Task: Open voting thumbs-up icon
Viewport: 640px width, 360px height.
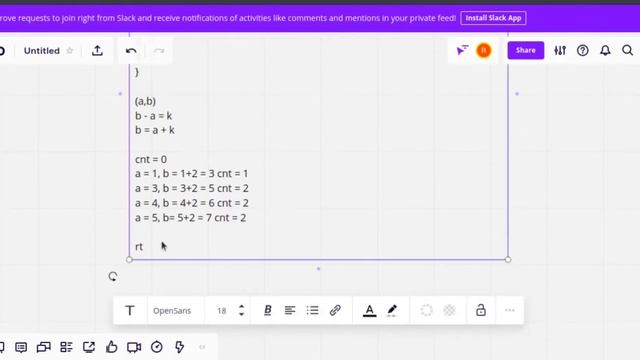Action: coord(111,347)
